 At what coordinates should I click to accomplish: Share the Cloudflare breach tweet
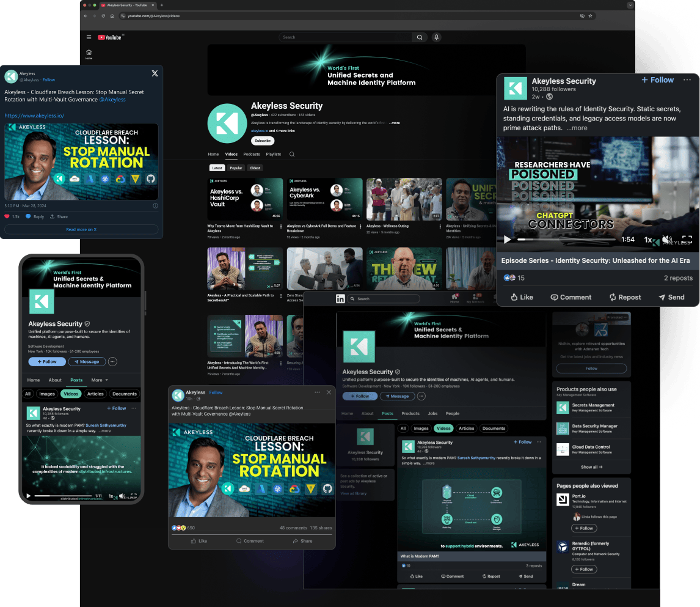tap(59, 216)
